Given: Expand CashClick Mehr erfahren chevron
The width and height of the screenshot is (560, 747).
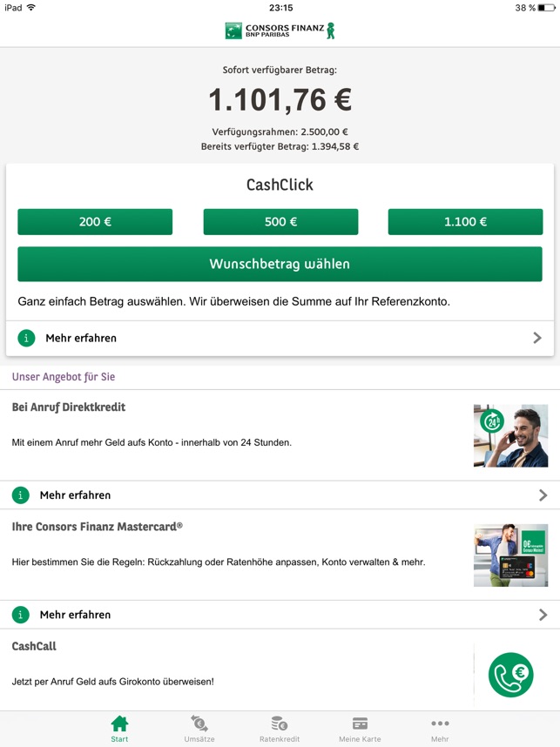Looking at the screenshot, I should 537,338.
